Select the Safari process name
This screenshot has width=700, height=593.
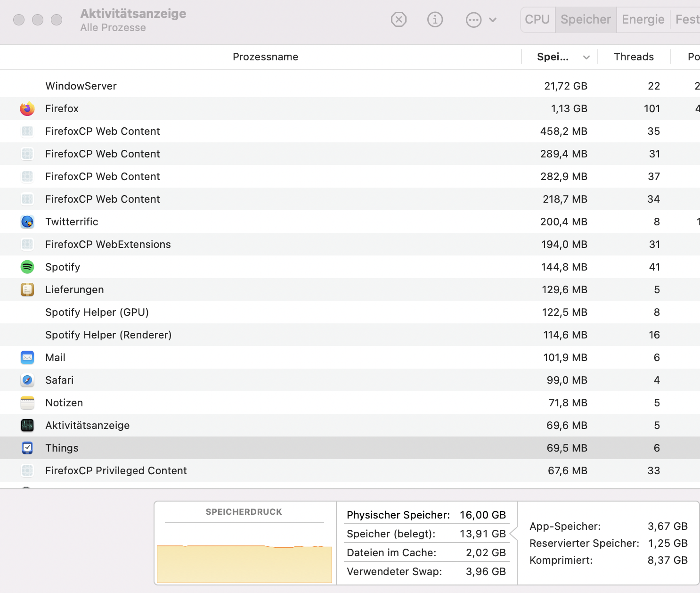(x=59, y=380)
